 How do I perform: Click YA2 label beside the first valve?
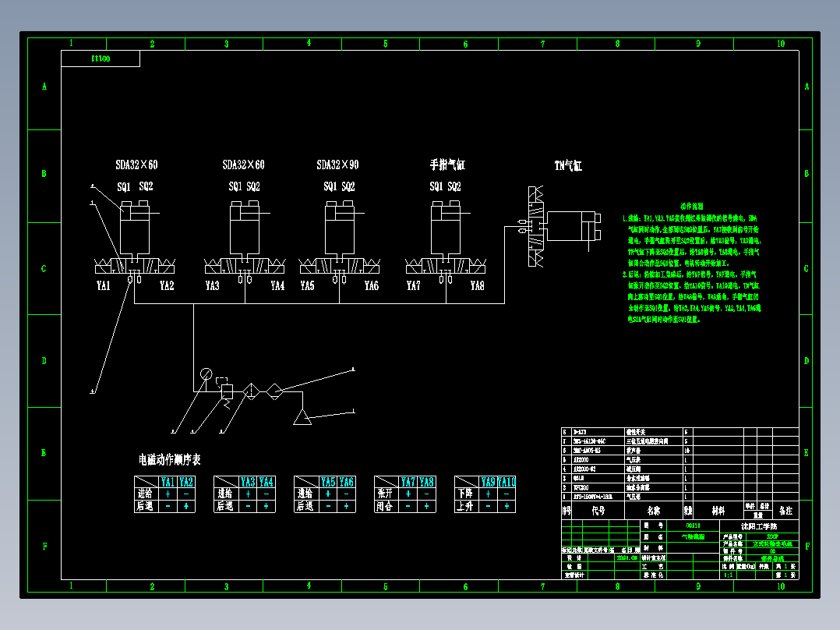(167, 285)
